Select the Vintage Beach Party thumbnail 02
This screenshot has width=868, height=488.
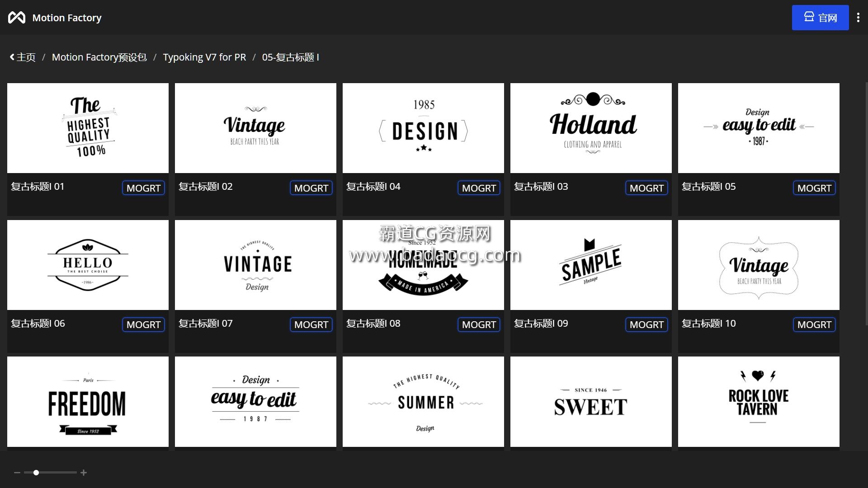(x=255, y=128)
